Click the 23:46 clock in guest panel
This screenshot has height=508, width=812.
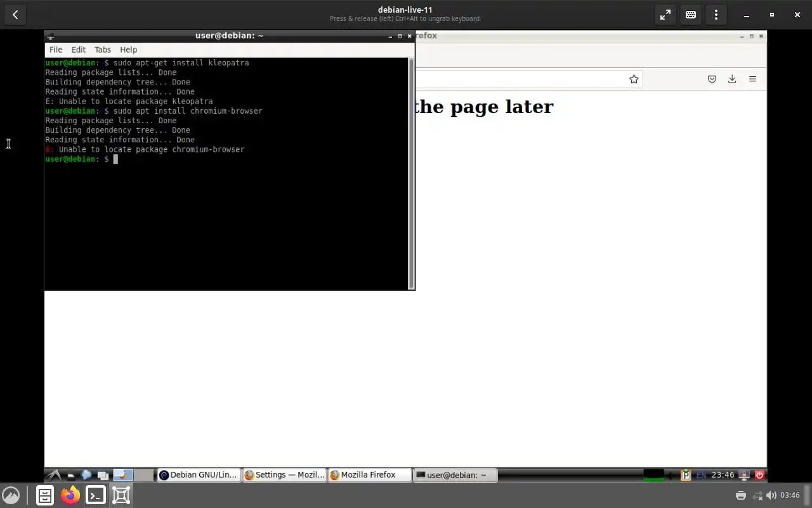tap(723, 475)
